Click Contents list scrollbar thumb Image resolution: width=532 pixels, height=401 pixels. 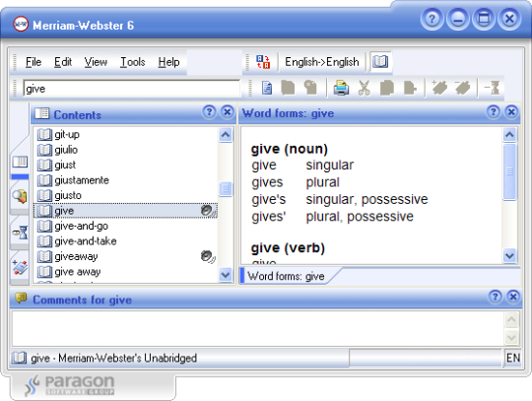click(226, 188)
